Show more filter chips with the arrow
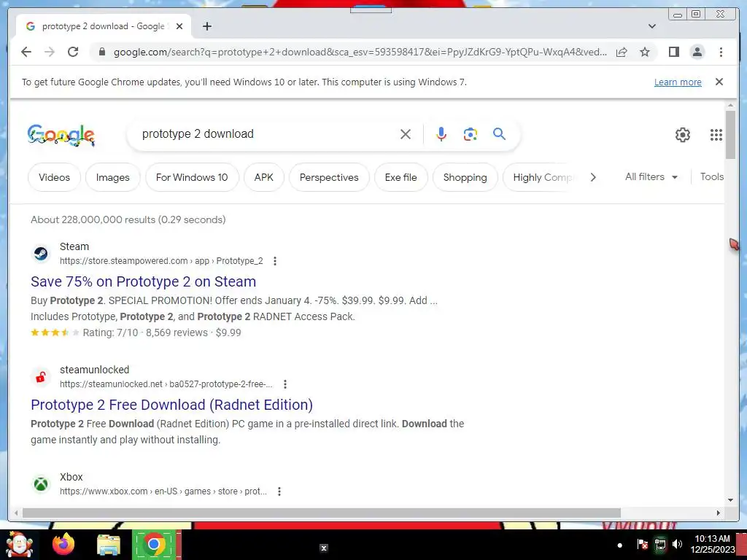 [x=593, y=177]
